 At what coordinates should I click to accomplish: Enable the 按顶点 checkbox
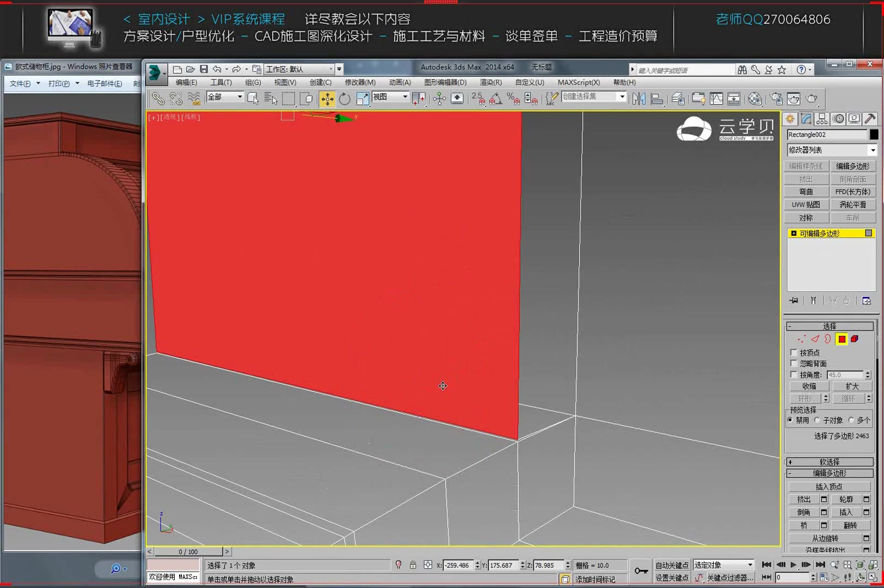click(x=794, y=352)
